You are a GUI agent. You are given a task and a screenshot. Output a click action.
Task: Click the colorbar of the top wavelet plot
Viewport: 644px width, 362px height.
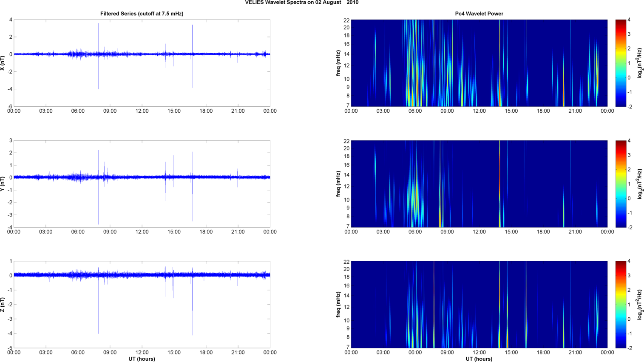click(x=621, y=63)
